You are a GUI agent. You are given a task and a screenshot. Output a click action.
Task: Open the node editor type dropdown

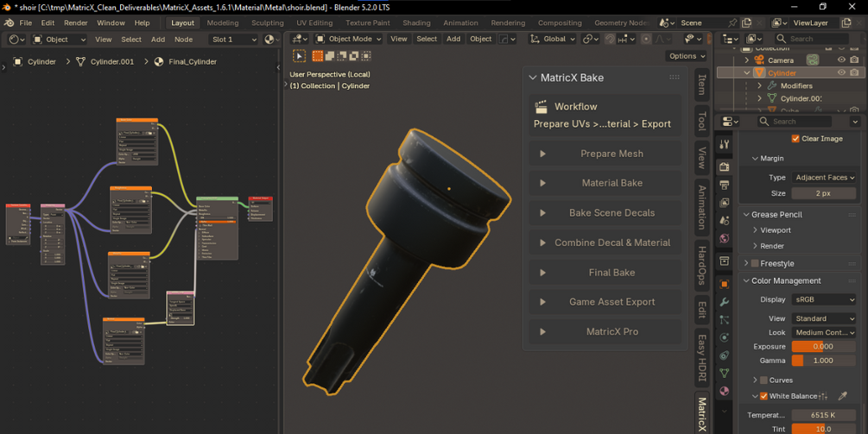pos(15,39)
